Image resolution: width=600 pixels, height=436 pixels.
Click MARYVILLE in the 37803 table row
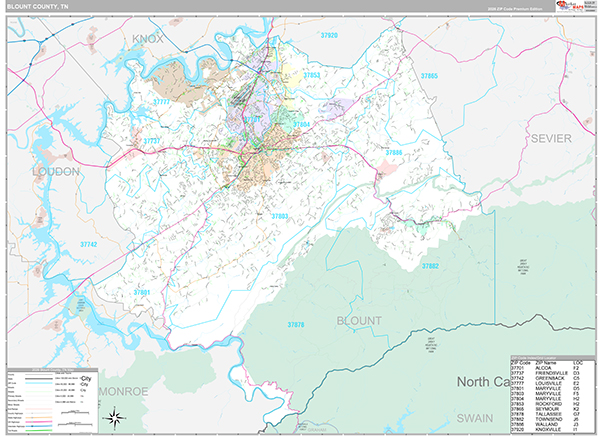[x=548, y=394]
